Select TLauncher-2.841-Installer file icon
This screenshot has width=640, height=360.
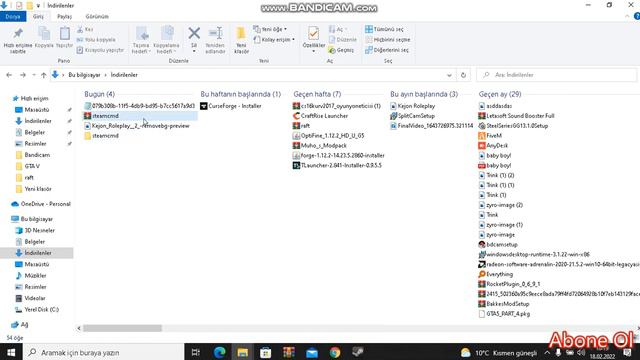296,165
